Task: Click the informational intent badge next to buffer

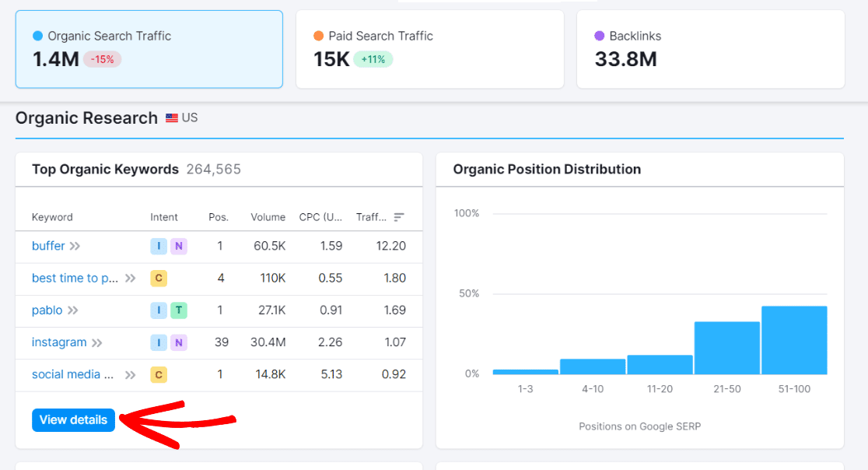Action: point(157,245)
